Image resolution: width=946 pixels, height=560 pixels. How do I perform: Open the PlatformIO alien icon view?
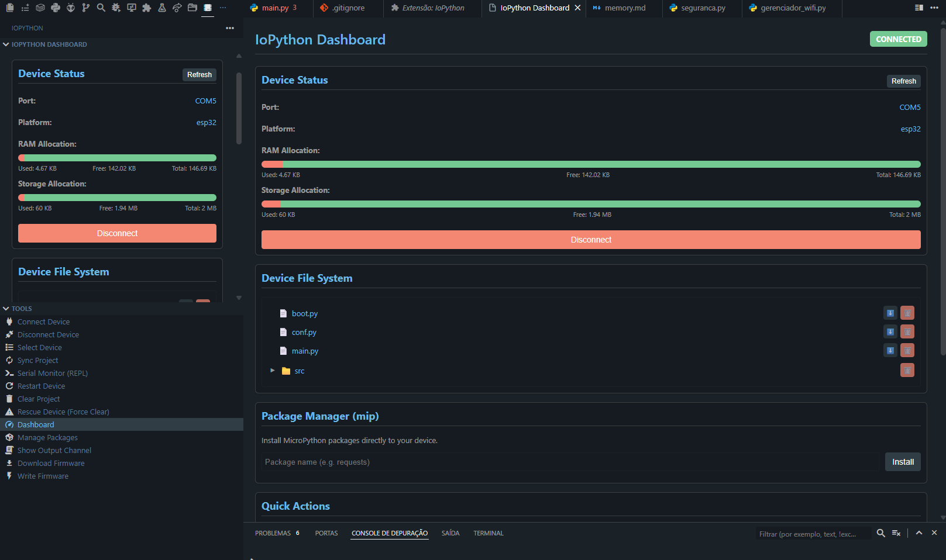[71, 8]
